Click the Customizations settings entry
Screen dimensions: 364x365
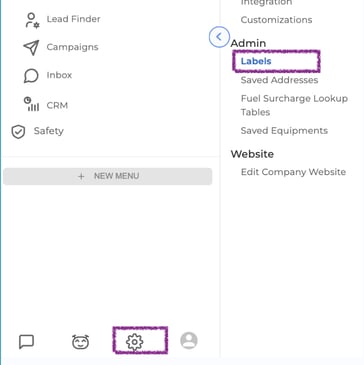pyautogui.click(x=276, y=20)
